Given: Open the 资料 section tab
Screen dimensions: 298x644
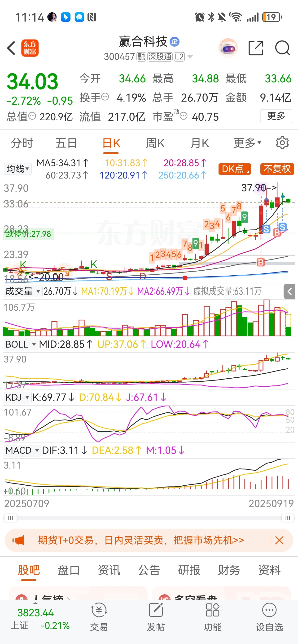Looking at the screenshot, I should (x=269, y=571).
